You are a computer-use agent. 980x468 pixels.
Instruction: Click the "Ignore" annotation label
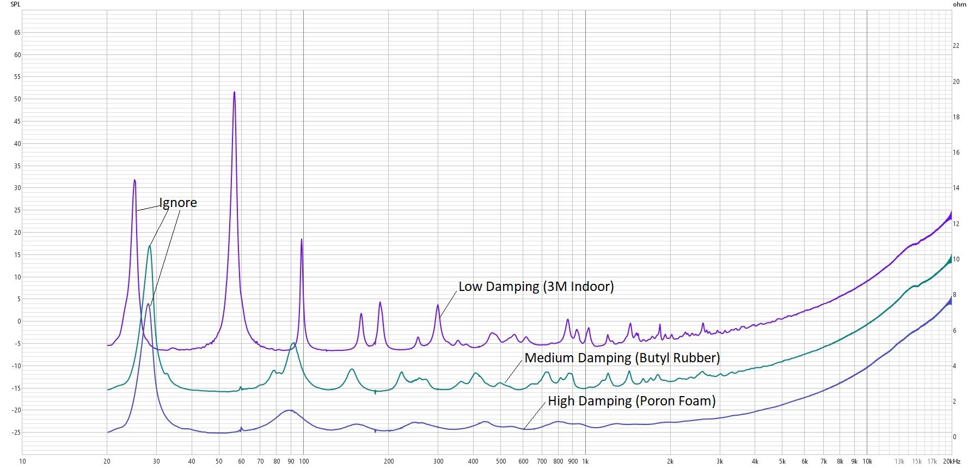[x=178, y=203]
